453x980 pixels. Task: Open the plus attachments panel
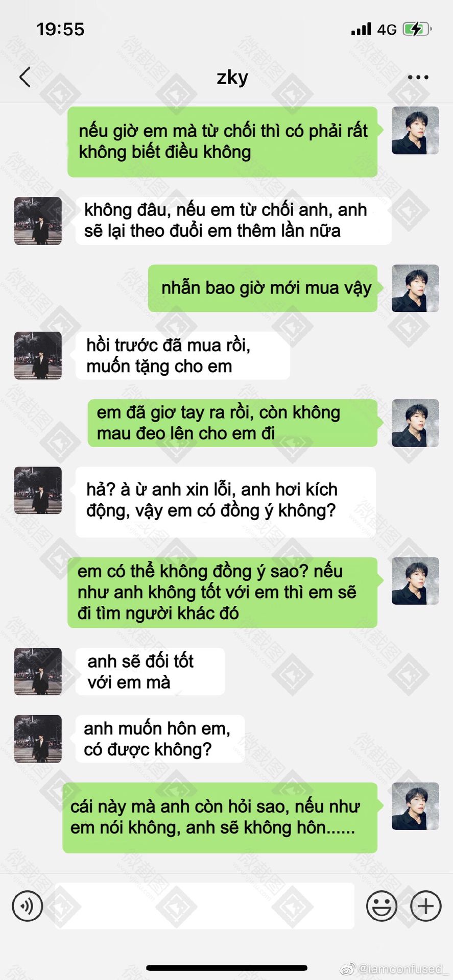tap(426, 906)
